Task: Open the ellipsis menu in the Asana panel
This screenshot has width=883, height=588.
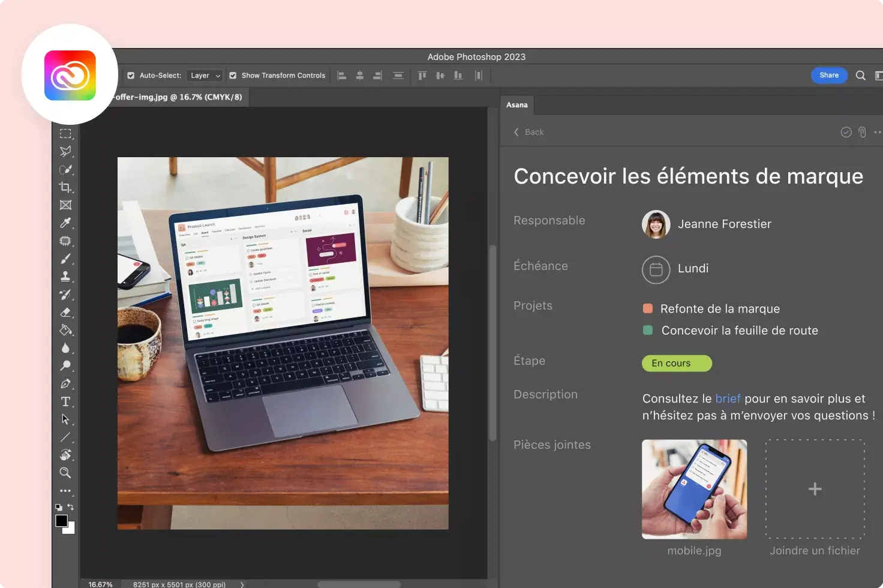Action: pos(878,131)
